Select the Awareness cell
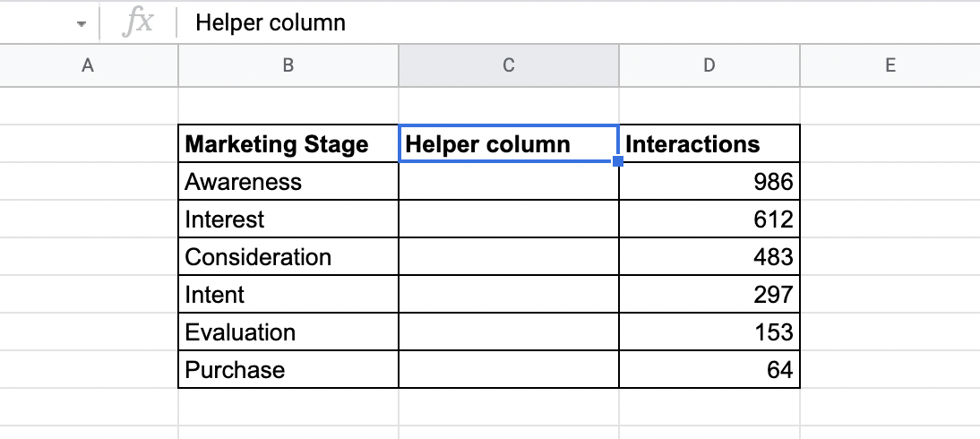The width and height of the screenshot is (980, 439). tap(288, 182)
